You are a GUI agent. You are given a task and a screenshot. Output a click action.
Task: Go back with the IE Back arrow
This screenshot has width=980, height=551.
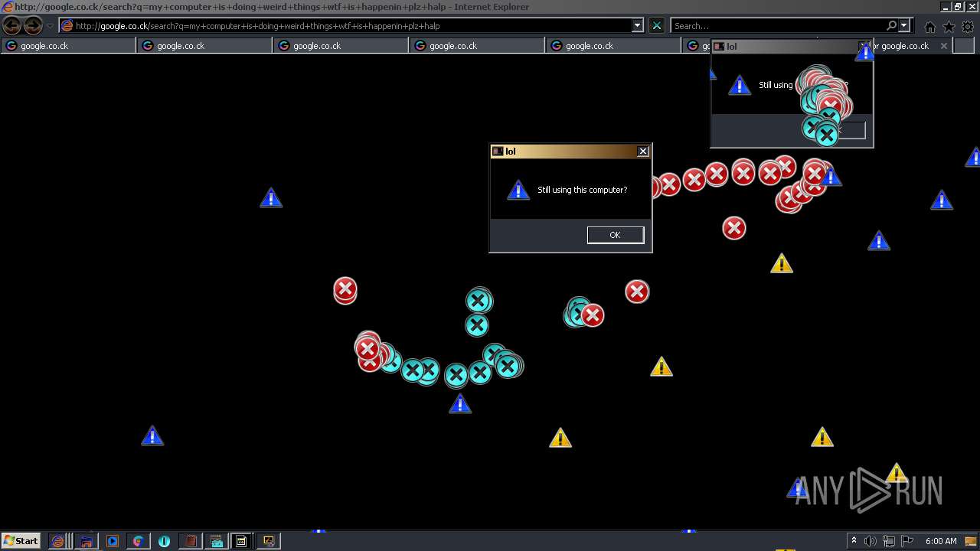[x=12, y=25]
